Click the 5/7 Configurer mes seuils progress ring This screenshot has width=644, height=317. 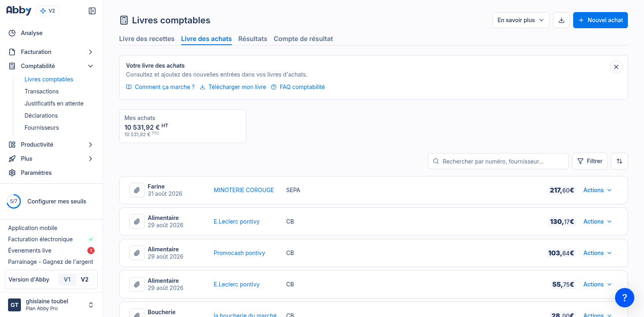point(14,201)
